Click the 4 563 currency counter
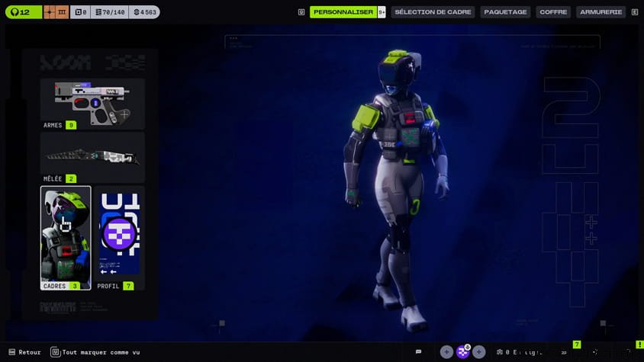 (144, 12)
